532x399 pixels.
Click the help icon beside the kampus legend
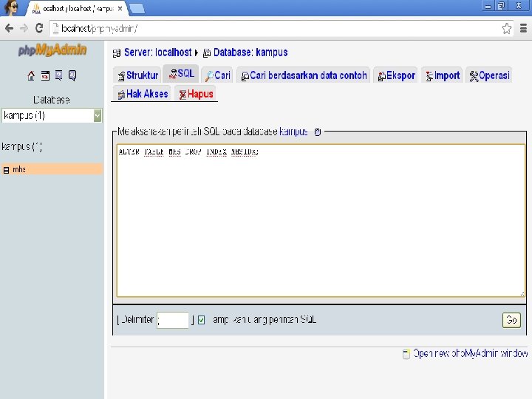318,132
